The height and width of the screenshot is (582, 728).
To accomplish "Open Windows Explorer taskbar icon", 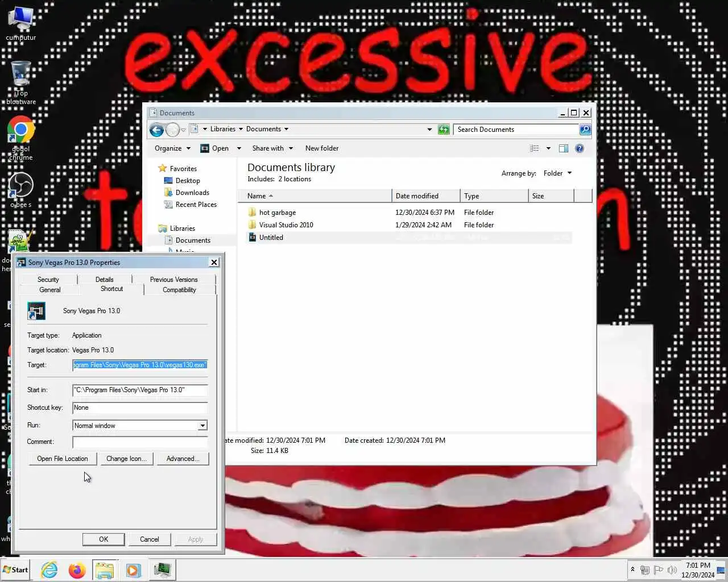I will (x=105, y=569).
